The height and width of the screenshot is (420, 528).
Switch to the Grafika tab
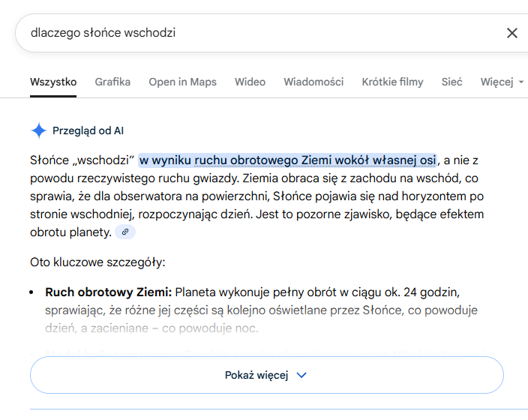click(x=112, y=82)
